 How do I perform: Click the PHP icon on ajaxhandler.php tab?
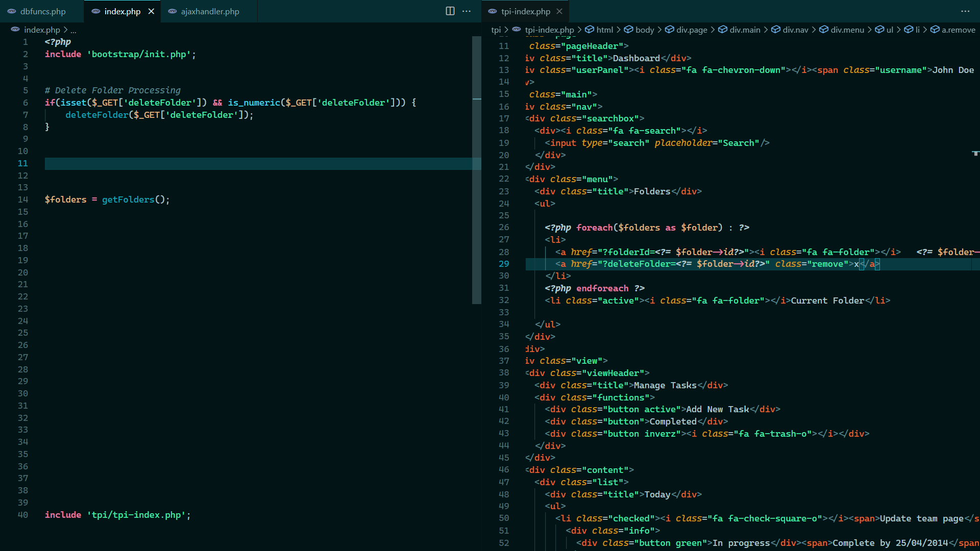coord(173,11)
